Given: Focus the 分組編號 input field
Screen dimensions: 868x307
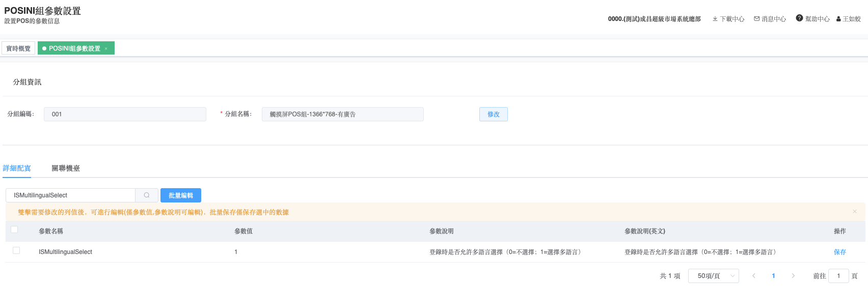Looking at the screenshot, I should pyautogui.click(x=125, y=114).
